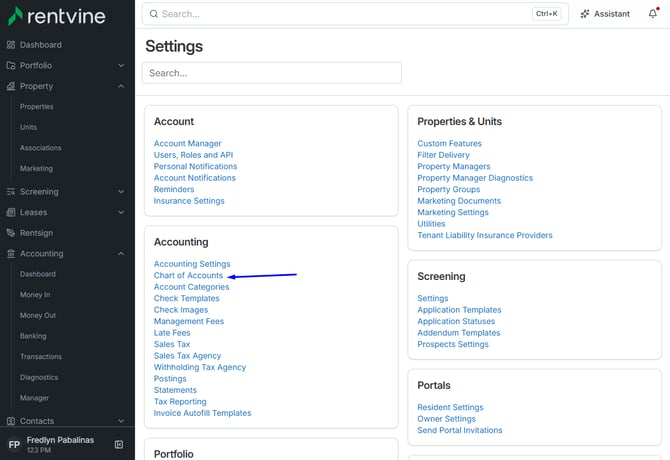The height and width of the screenshot is (460, 670).
Task: Open Accounting Settings link
Action: pos(192,264)
